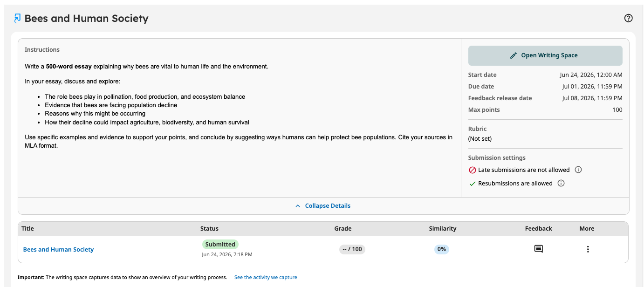Screen dimensions: 644x287
Task: Open Writing Space button
Action: tap(545, 55)
